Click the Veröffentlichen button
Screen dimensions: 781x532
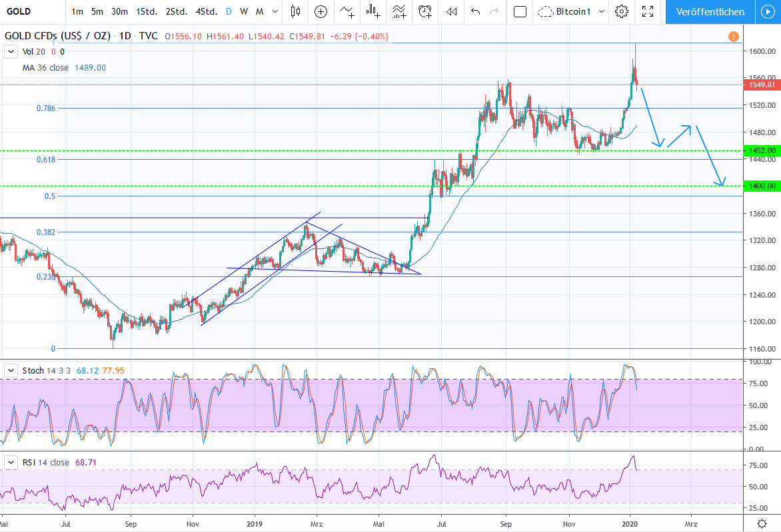[x=710, y=11]
